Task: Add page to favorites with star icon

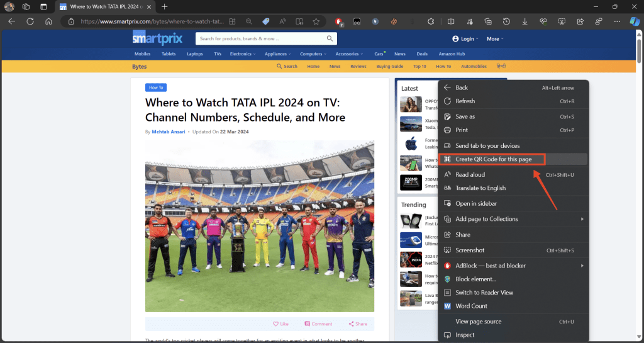Action: (x=316, y=21)
